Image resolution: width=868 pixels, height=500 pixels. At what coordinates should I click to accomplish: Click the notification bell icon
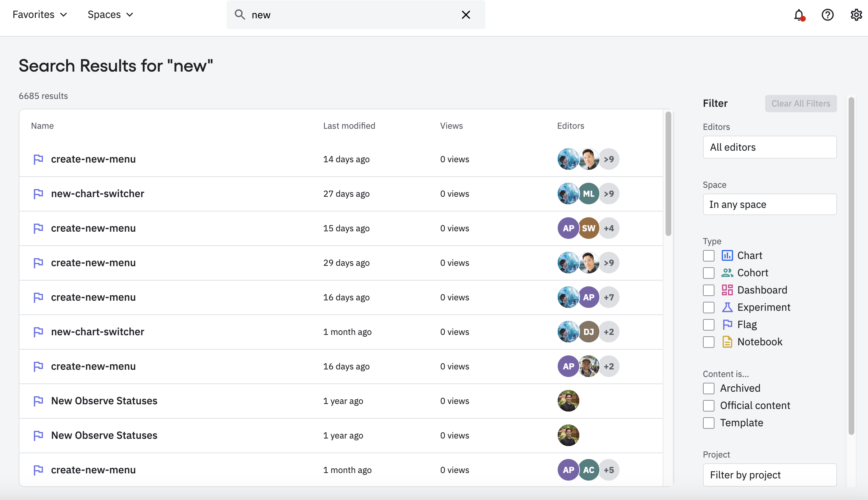(x=799, y=14)
